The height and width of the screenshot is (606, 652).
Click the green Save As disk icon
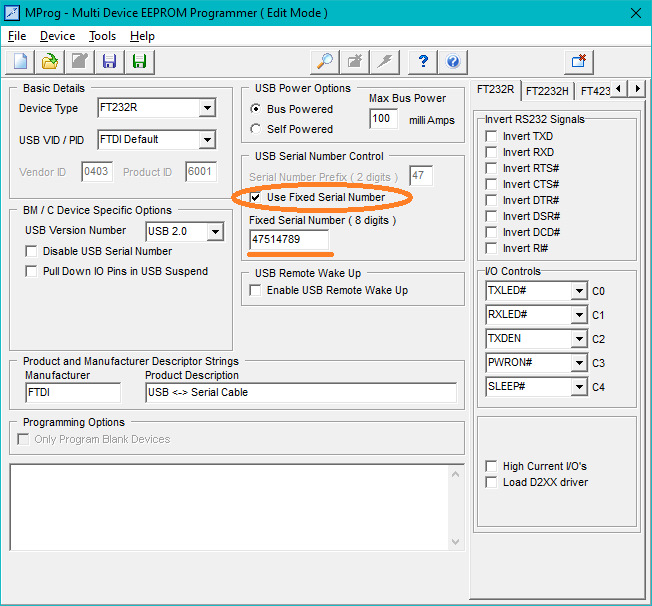point(140,62)
